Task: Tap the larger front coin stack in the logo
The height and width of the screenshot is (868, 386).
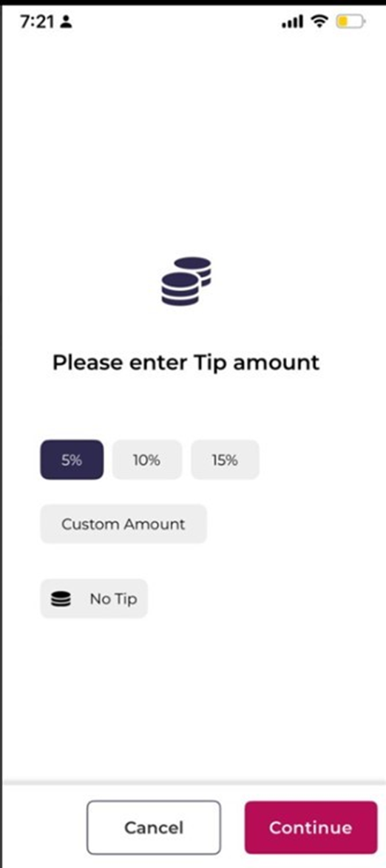Action: (x=180, y=290)
